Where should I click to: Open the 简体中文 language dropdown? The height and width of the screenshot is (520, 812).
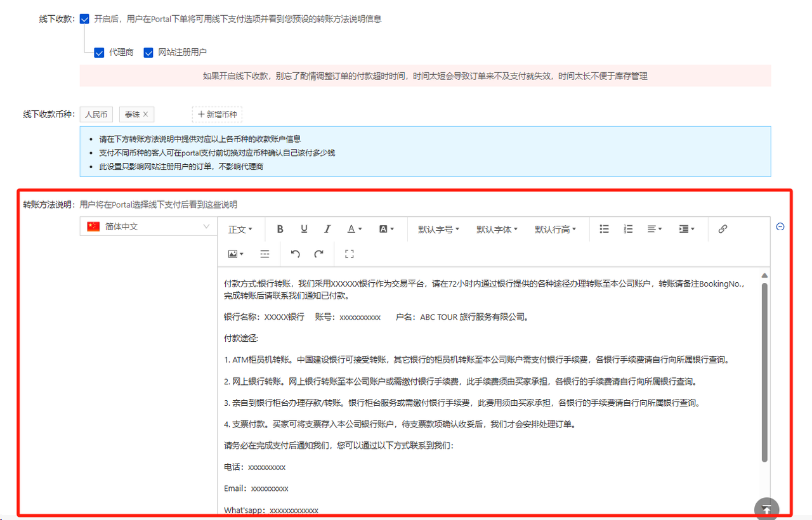[148, 226]
